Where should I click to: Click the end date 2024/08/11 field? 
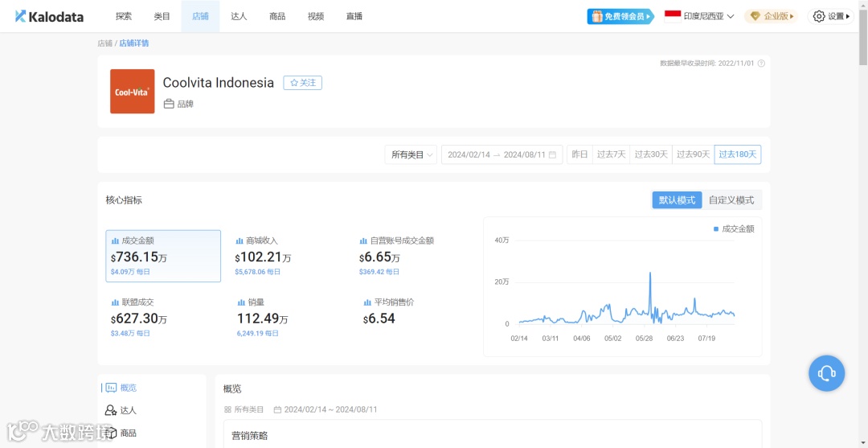point(524,154)
